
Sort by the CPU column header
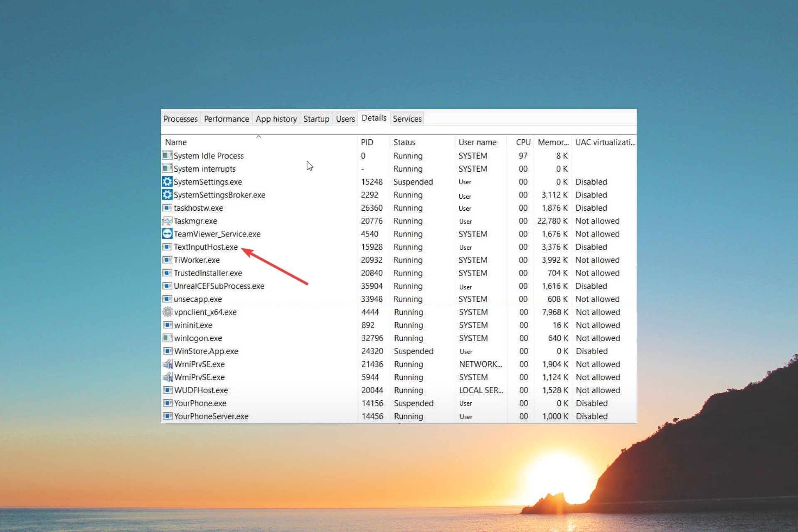[520, 142]
